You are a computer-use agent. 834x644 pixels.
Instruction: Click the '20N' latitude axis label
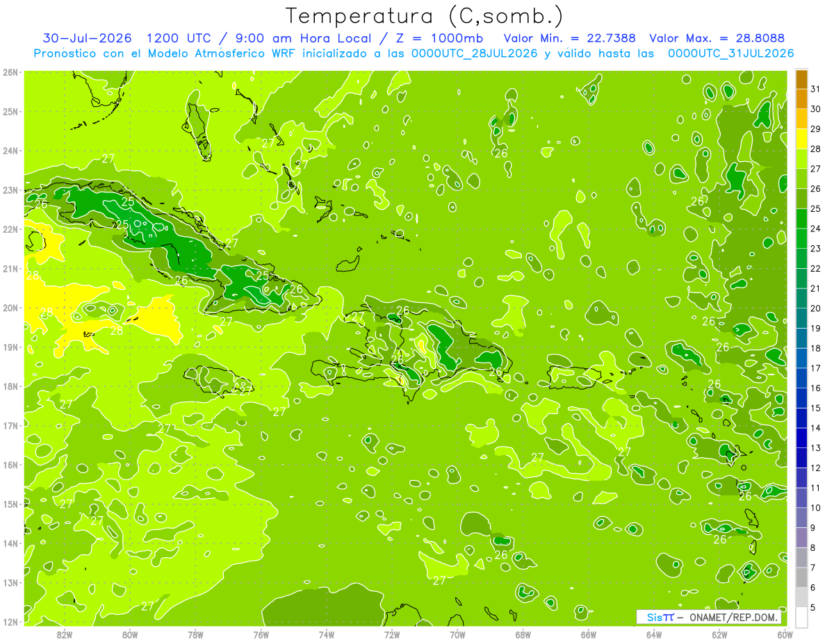(10, 308)
